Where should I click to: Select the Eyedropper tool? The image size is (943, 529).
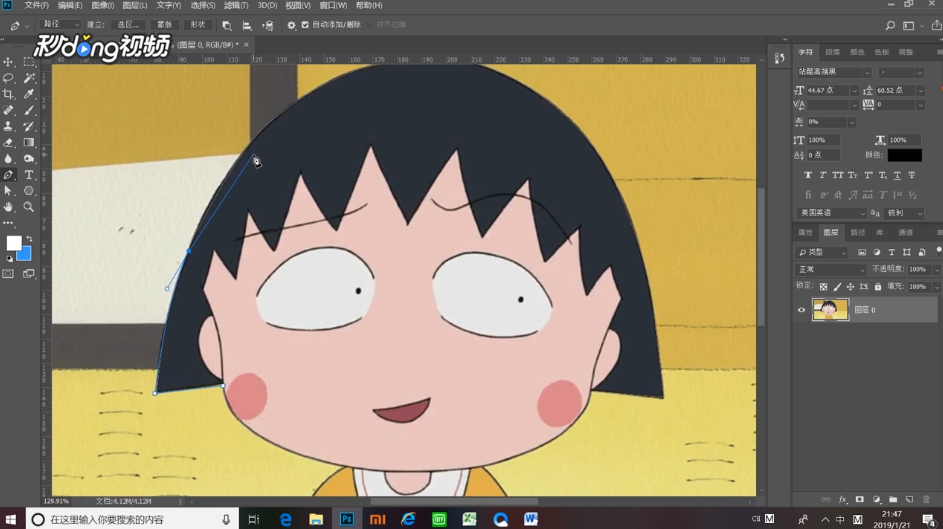tap(28, 94)
